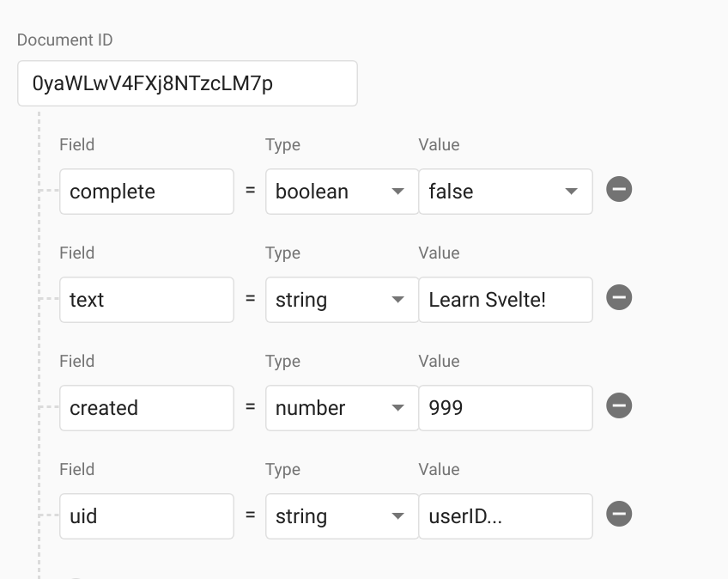728x579 pixels.
Task: Click the created field name input
Action: 146,407
